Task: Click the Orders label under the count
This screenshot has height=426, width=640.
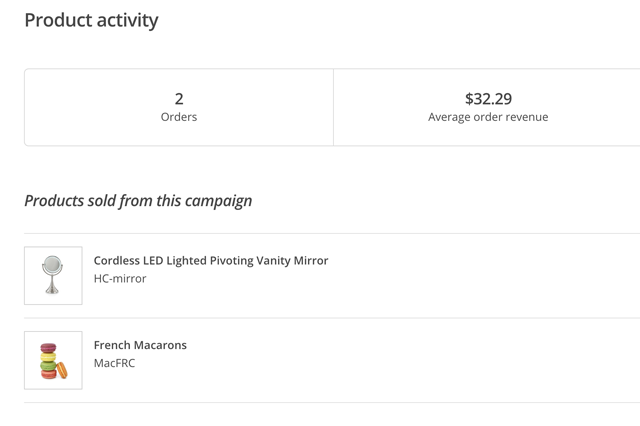Action: tap(179, 117)
